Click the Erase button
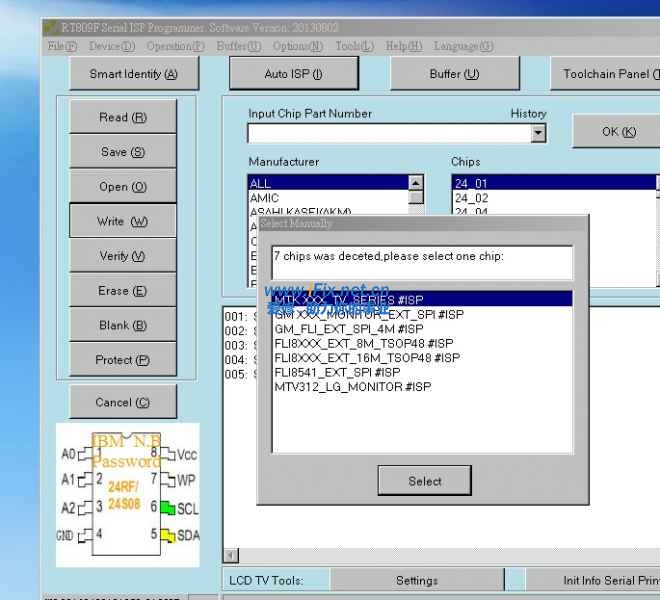 pos(122,291)
